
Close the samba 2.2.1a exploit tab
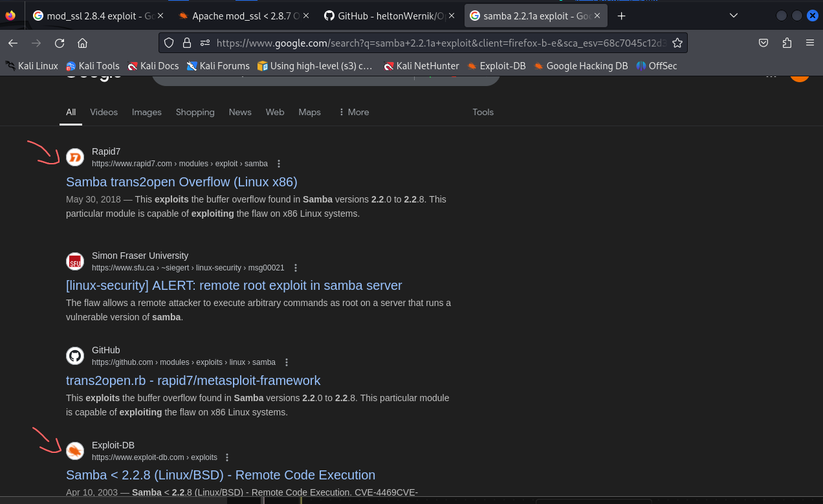click(x=598, y=16)
